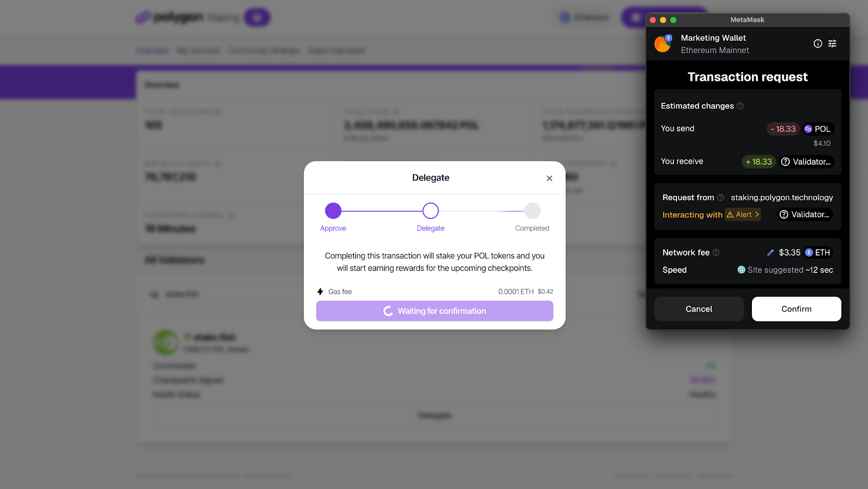Open the Validator token in You receive

tap(806, 162)
